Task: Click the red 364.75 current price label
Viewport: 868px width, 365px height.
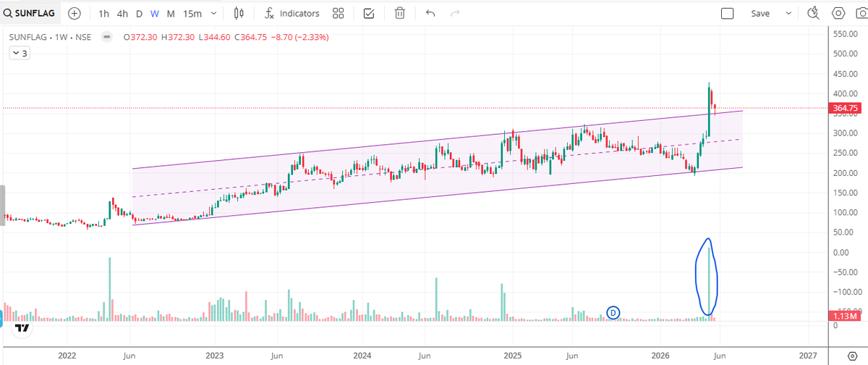Action: [846, 109]
